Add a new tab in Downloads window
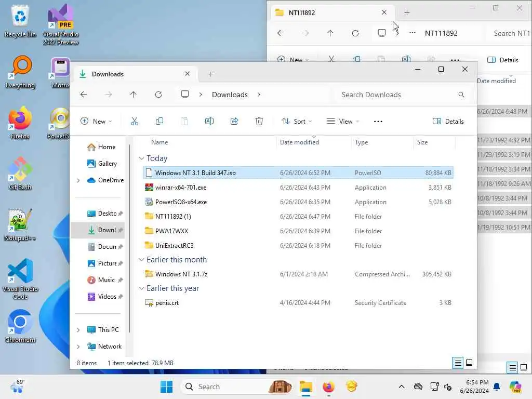This screenshot has width=532, height=399. point(210,74)
